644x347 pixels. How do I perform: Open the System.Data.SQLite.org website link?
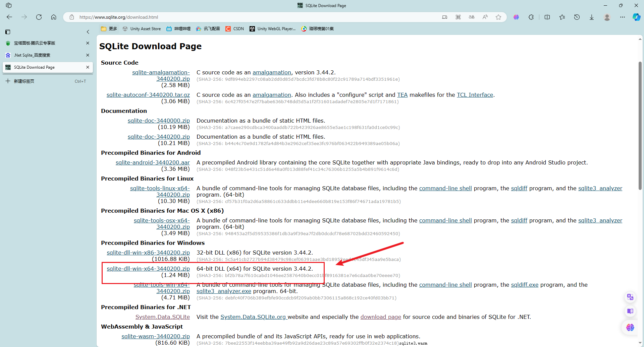(254, 317)
